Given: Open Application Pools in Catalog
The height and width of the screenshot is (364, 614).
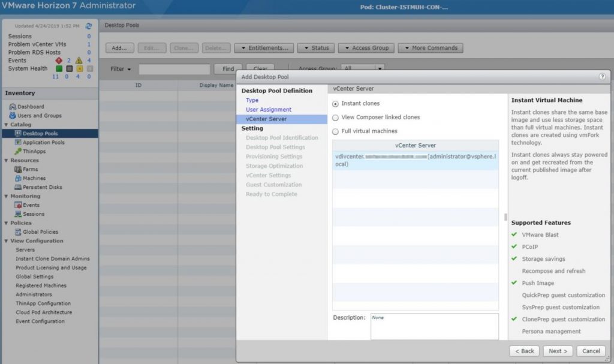Looking at the screenshot, I should [x=43, y=143].
